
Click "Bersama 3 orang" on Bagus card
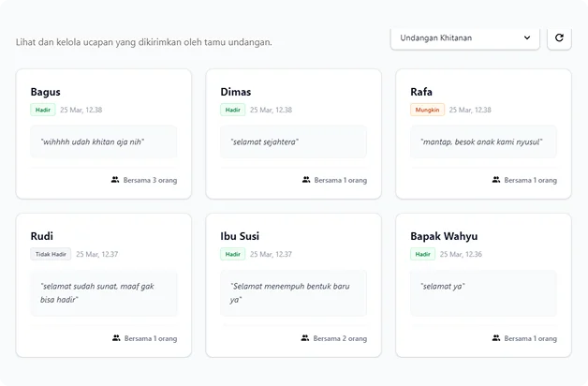click(x=150, y=180)
